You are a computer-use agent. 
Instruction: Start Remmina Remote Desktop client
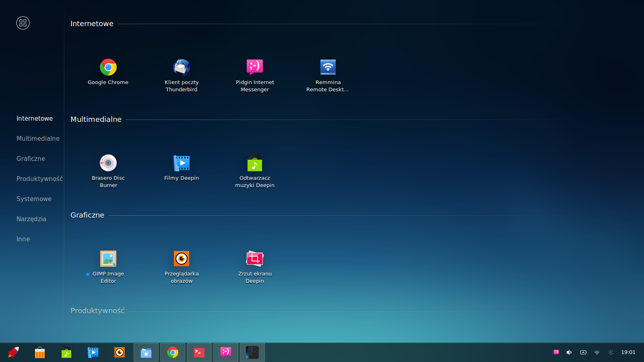[328, 67]
